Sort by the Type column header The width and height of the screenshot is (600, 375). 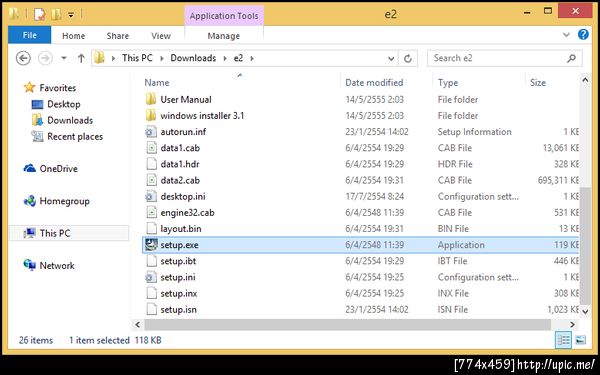[x=448, y=83]
